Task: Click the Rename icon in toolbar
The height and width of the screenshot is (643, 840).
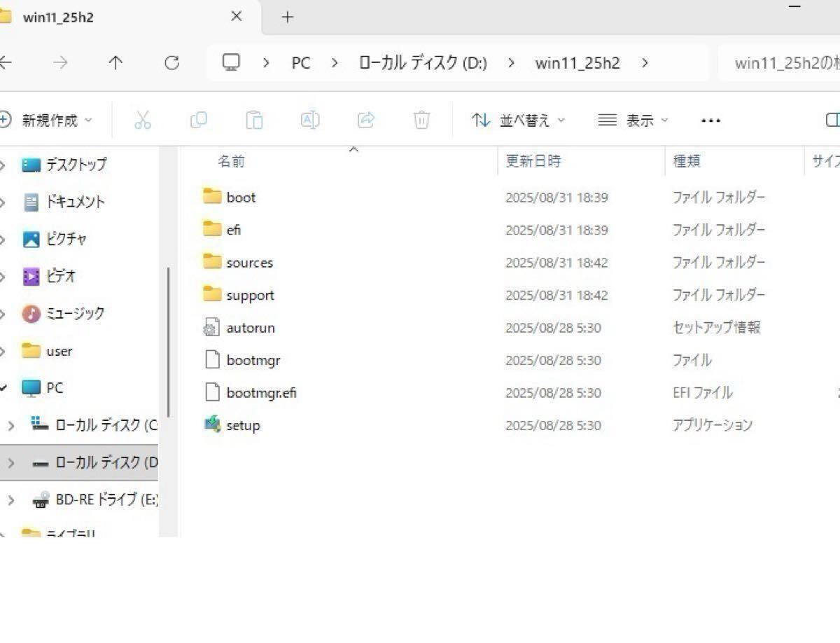Action: coord(310,120)
